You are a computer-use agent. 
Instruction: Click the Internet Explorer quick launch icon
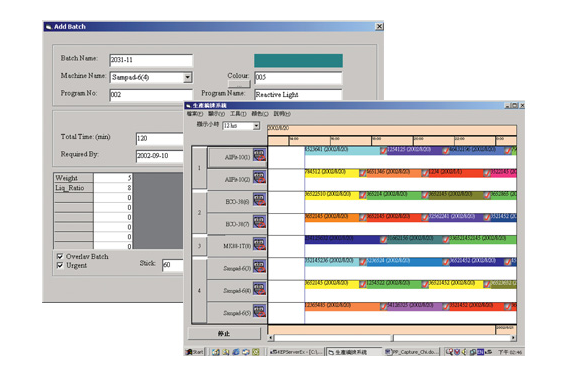click(x=236, y=352)
